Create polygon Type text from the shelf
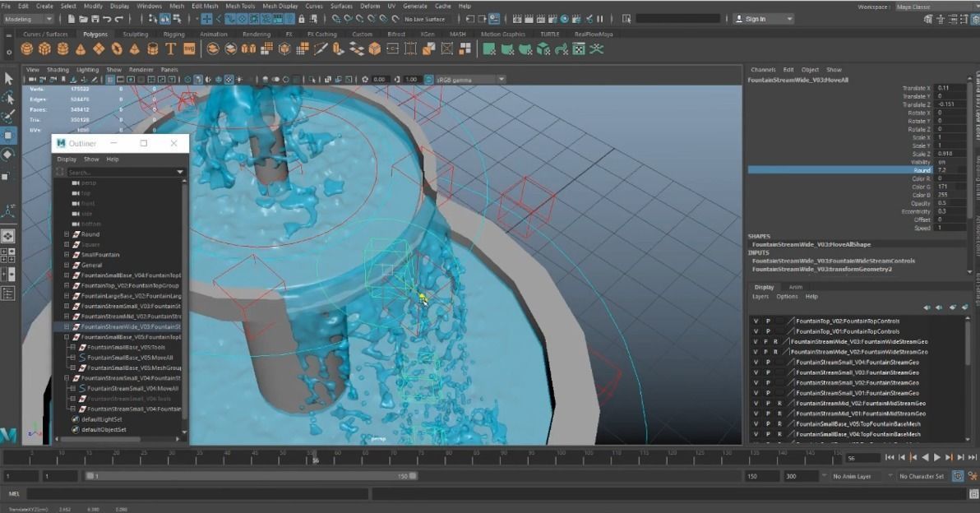The height and width of the screenshot is (513, 980). point(170,49)
